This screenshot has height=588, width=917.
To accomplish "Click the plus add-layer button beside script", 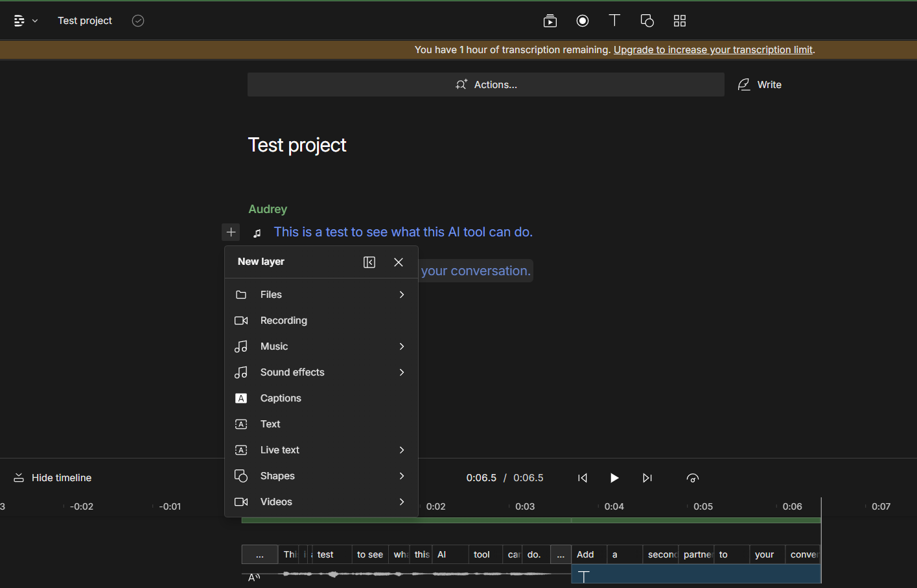I will (x=231, y=232).
